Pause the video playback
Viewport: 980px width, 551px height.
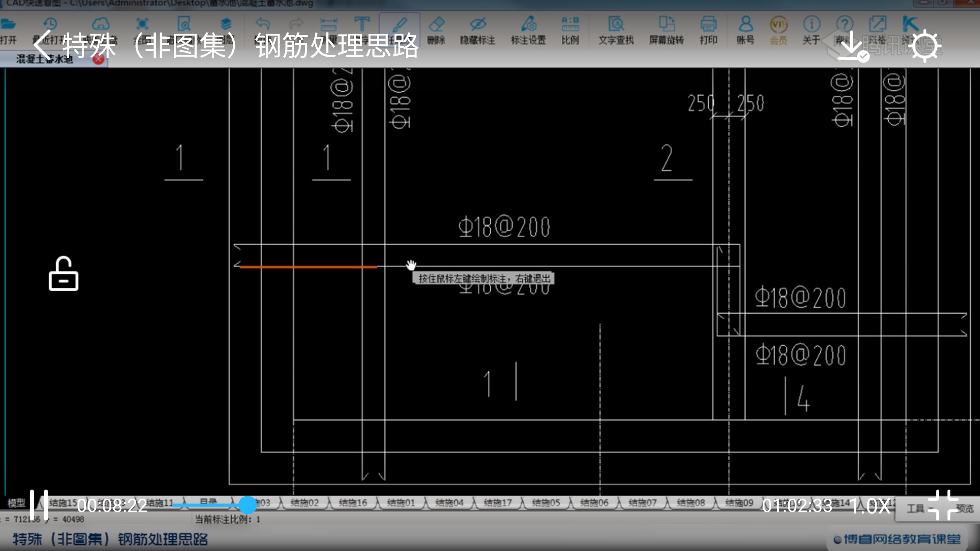39,505
